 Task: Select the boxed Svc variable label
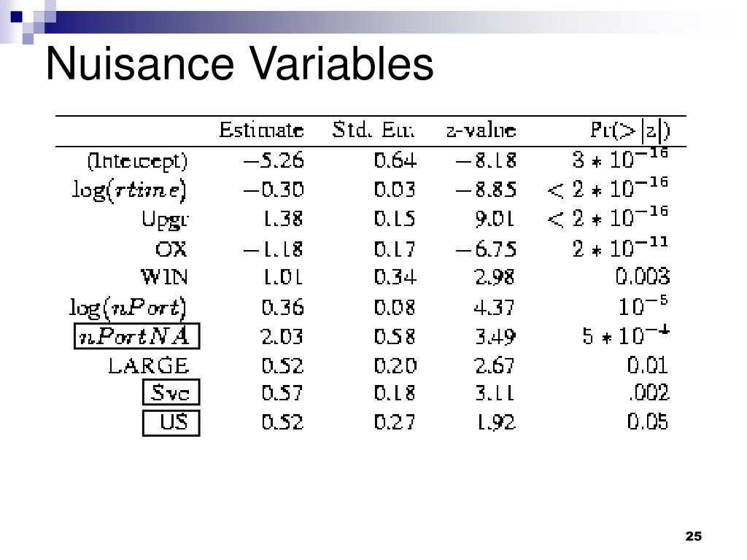click(x=171, y=392)
